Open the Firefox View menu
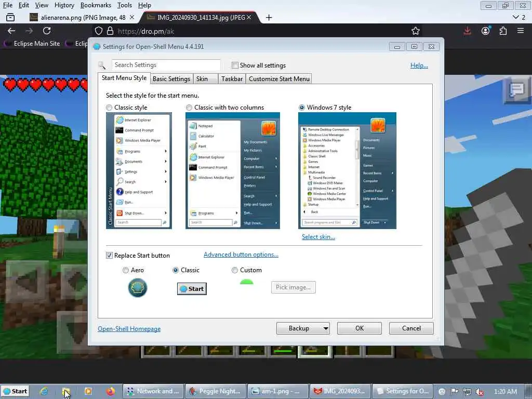 [x=42, y=5]
